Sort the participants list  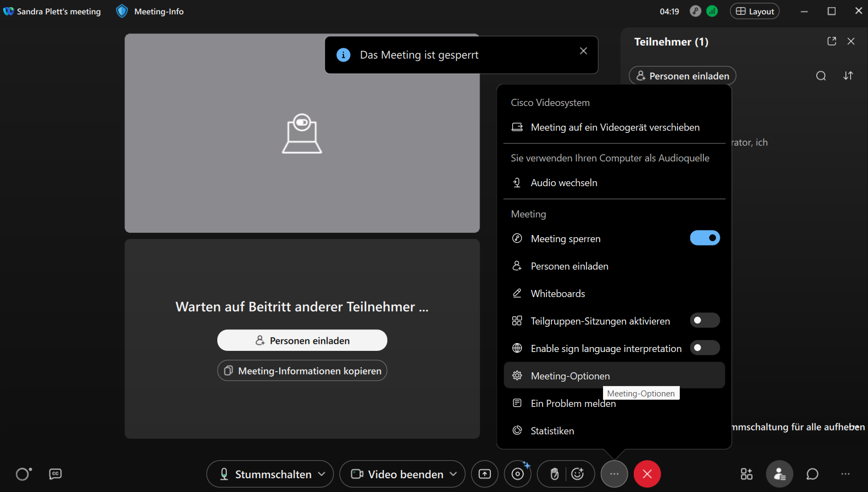[848, 76]
